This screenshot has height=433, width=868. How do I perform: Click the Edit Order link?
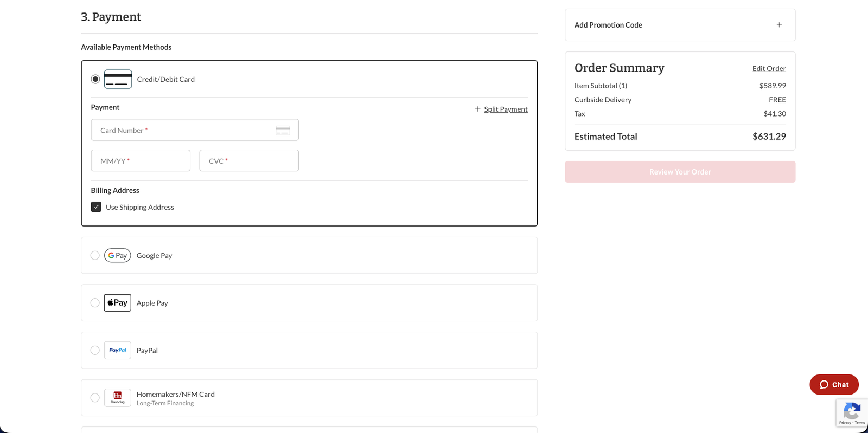[x=769, y=68]
